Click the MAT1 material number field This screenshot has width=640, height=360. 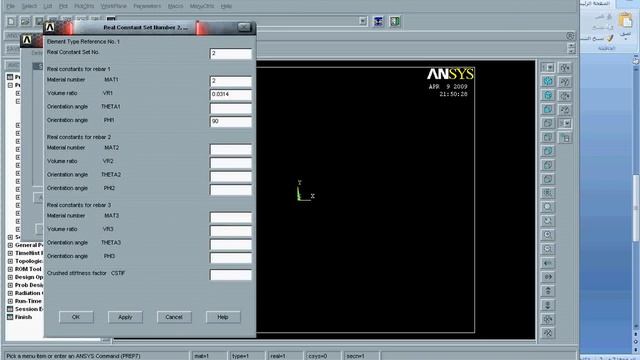pos(231,81)
